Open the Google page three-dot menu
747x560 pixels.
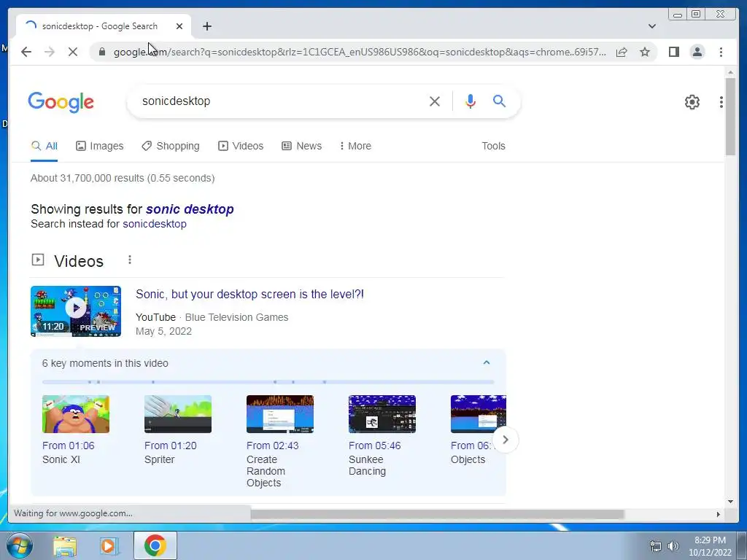pos(721,102)
